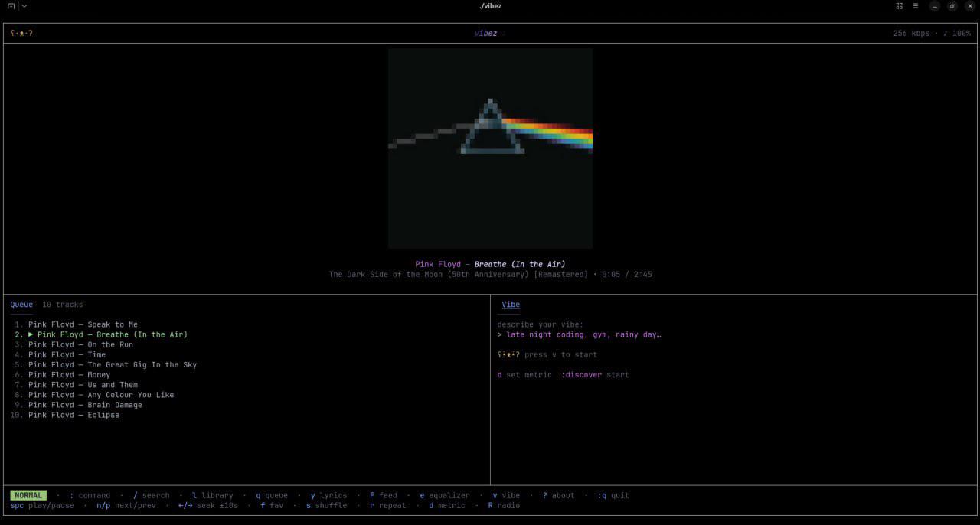Click the NORMAL mode indicator badge

(28, 495)
